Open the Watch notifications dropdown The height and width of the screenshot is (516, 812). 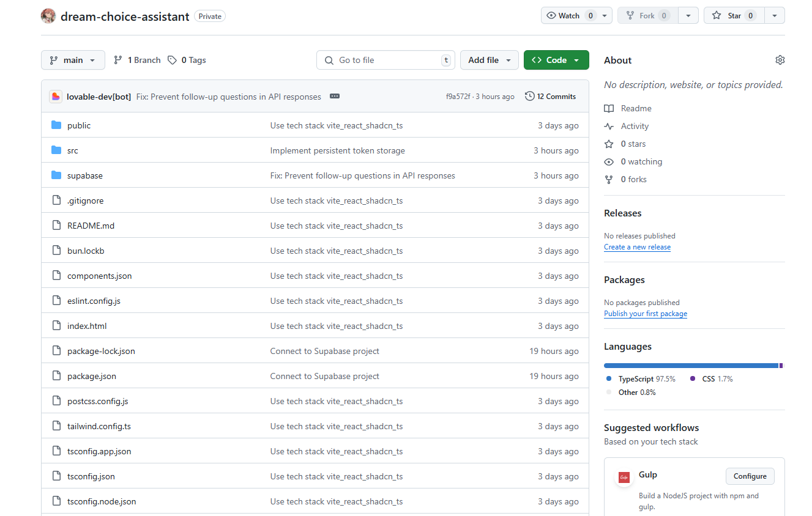576,16
